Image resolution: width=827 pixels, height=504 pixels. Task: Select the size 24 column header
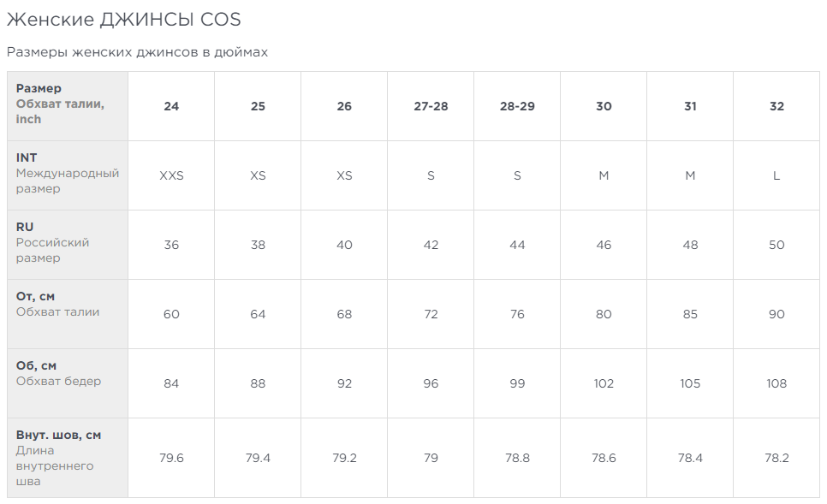pyautogui.click(x=171, y=106)
